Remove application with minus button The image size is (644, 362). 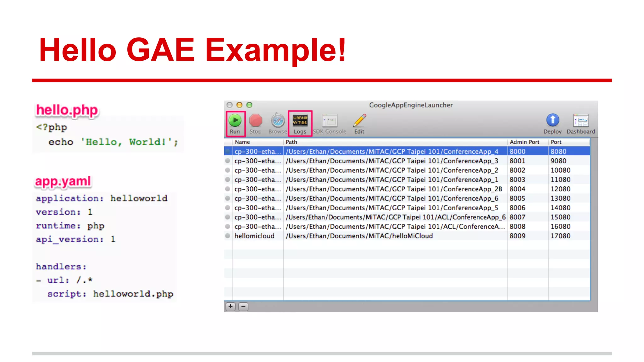[x=243, y=306]
